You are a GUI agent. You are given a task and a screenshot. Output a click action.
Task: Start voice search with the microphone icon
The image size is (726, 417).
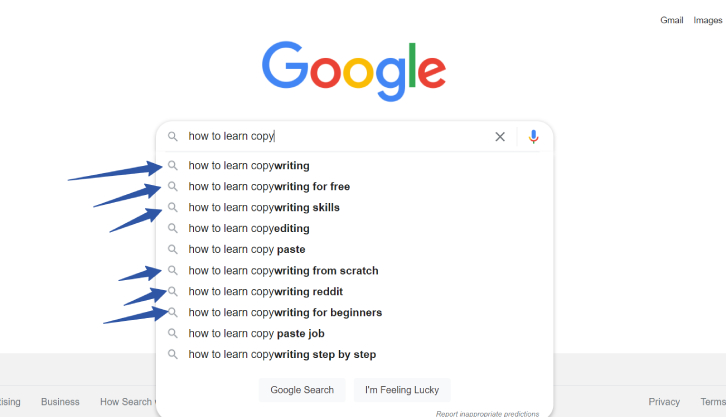pos(533,137)
